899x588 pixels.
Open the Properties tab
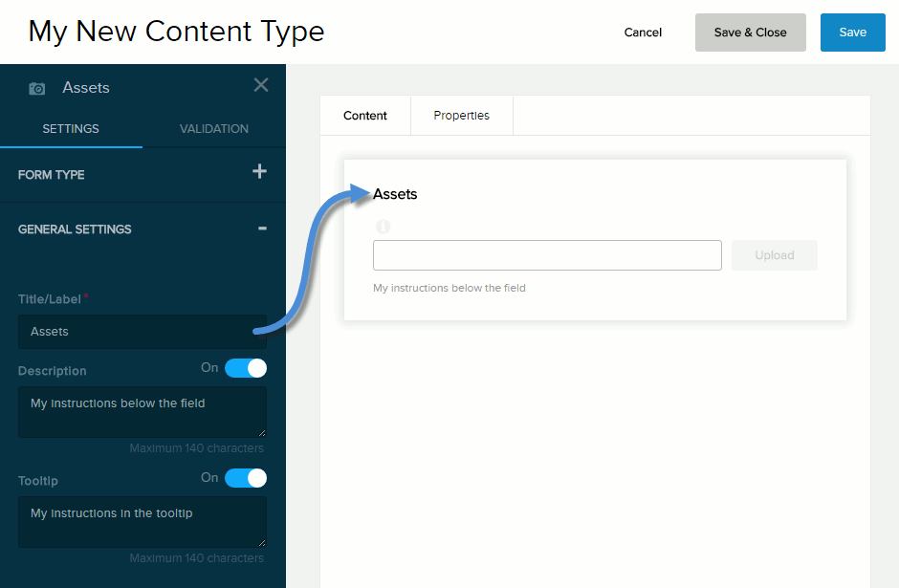coord(461,116)
